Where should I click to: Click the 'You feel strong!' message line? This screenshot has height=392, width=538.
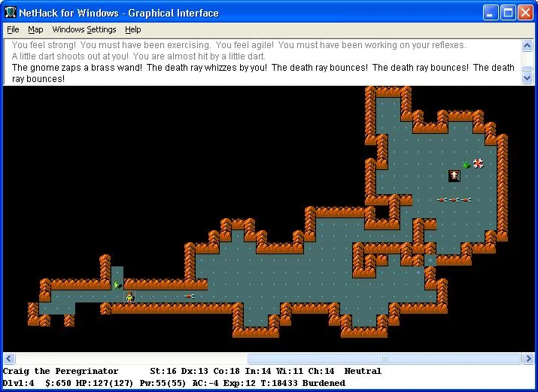point(44,45)
